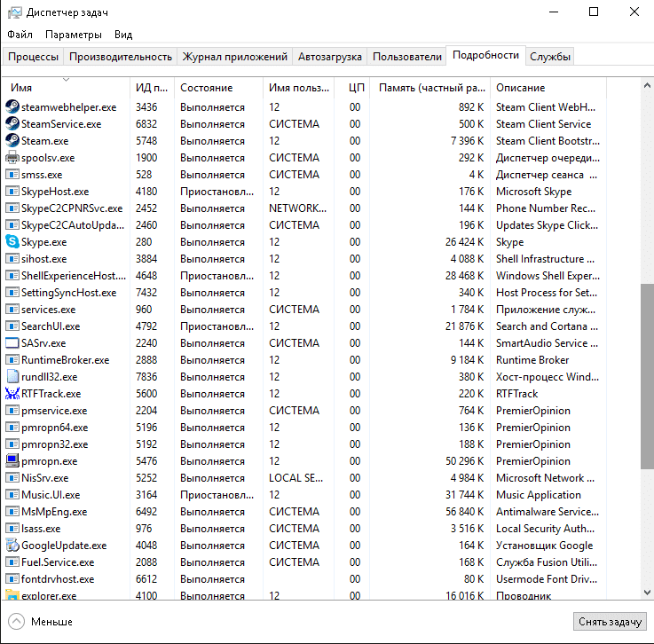Select the SearchUI.exe process name
The image size is (654, 644).
51,326
